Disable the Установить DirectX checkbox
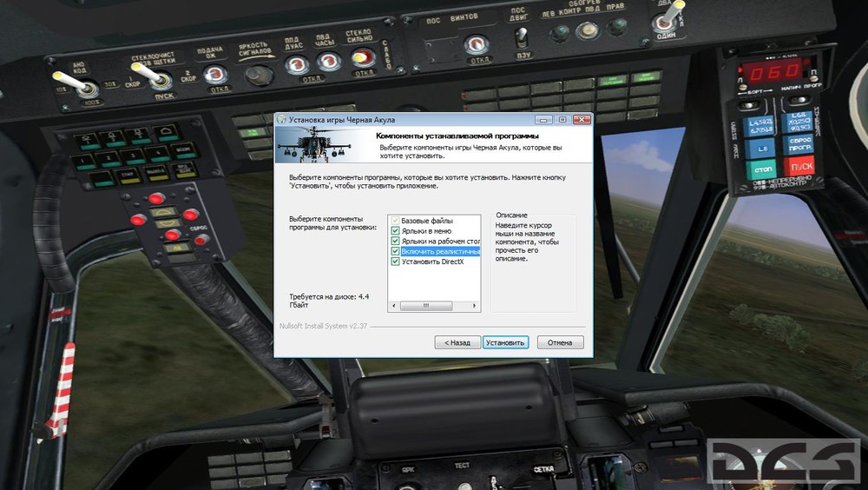 pyautogui.click(x=395, y=262)
